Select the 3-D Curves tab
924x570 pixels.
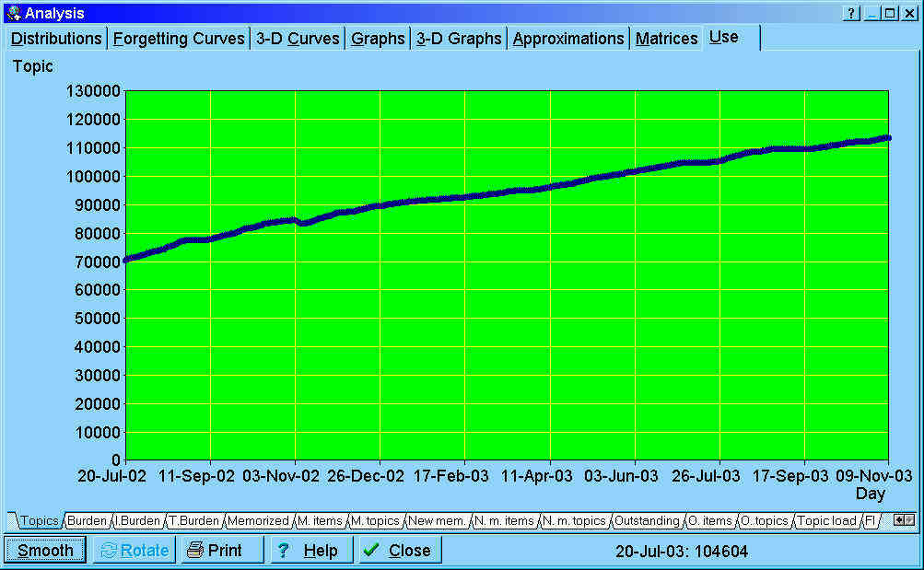click(x=298, y=39)
